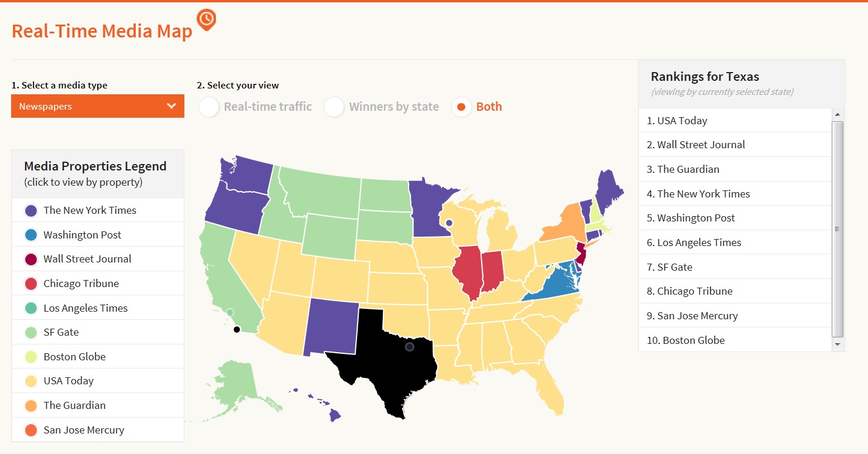Click the rankings list scroll-down arrow
868x454 pixels.
coord(838,345)
